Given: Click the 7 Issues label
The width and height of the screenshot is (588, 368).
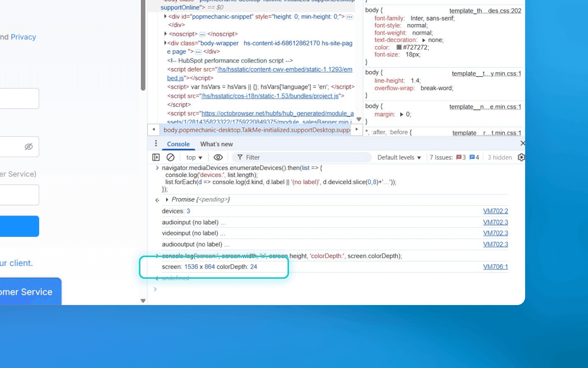Looking at the screenshot, I should (x=441, y=157).
